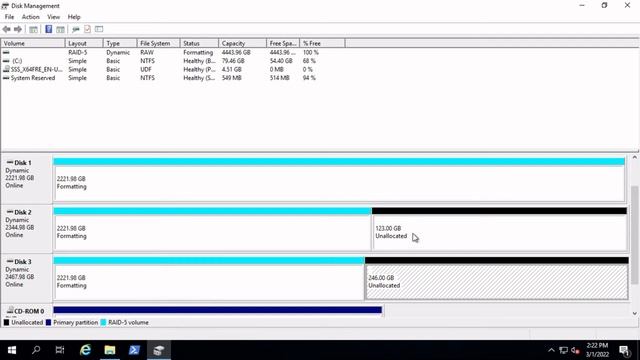Sort by the Free Space column header

point(283,43)
